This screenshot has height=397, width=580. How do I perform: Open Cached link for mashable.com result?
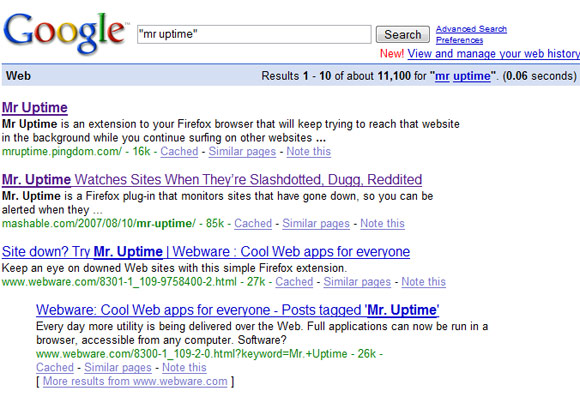[x=253, y=223]
